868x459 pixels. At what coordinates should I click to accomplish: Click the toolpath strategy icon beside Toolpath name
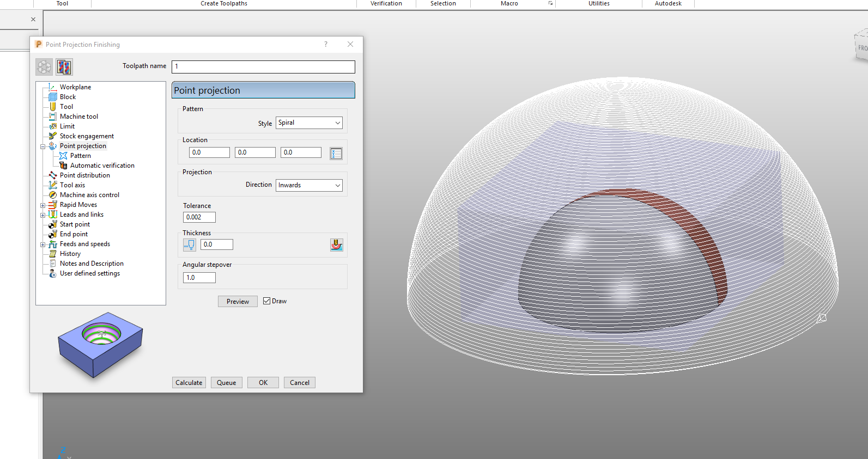(x=44, y=67)
